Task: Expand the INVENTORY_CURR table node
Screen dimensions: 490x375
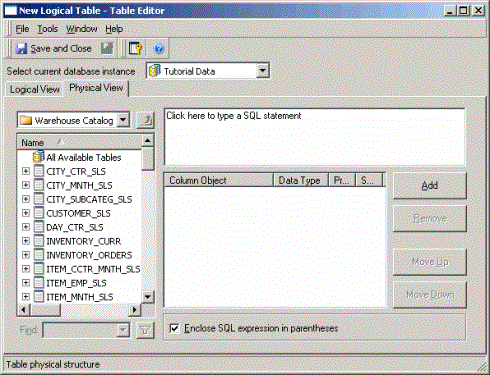Action: [26, 241]
